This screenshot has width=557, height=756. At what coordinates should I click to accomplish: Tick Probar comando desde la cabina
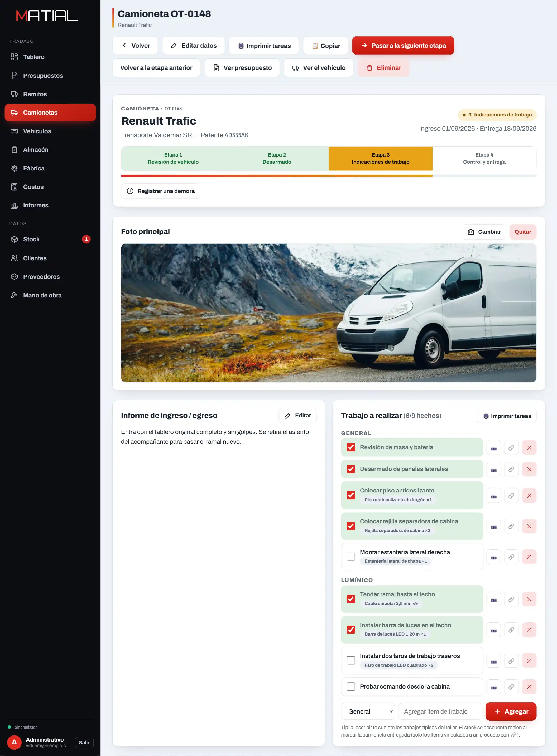[x=351, y=687]
